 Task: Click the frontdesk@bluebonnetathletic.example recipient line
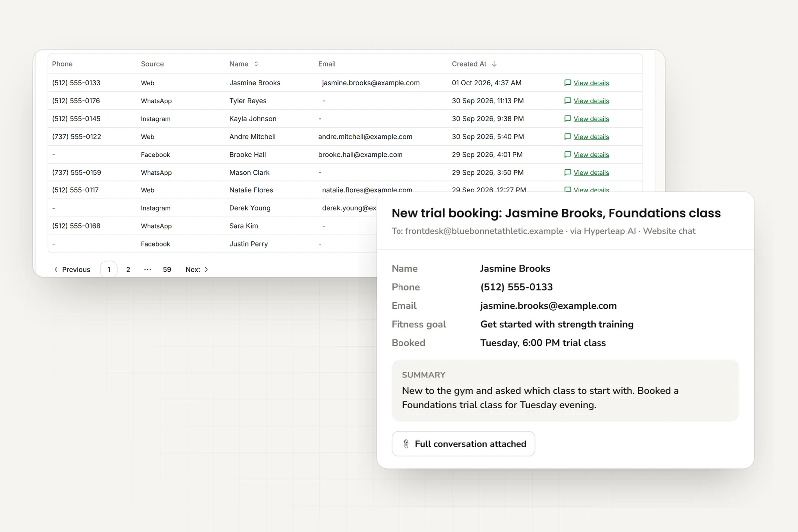point(543,231)
